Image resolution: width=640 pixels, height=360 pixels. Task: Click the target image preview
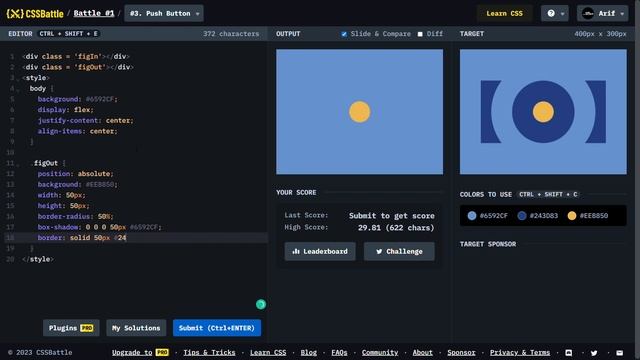pyautogui.click(x=543, y=112)
